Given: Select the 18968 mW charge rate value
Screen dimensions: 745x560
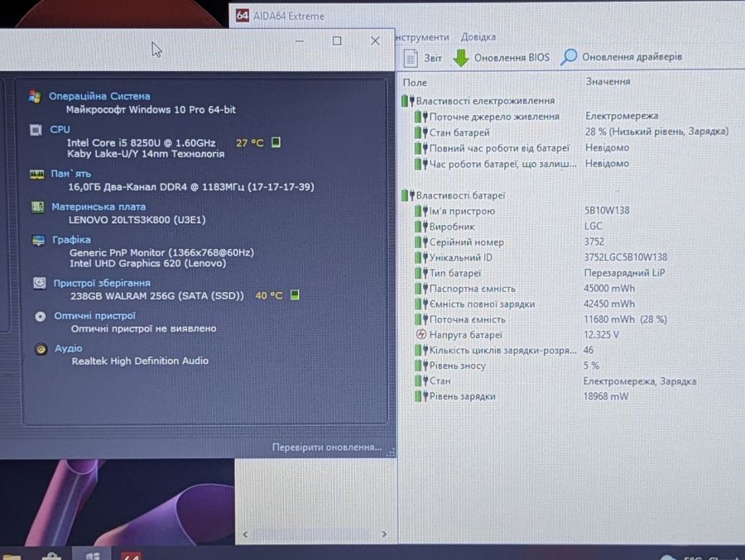Looking at the screenshot, I should point(606,396).
